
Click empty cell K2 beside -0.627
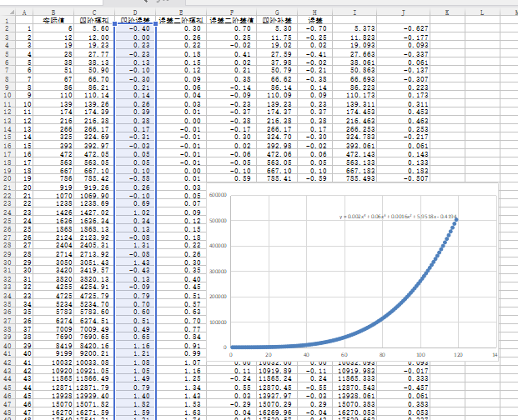[x=447, y=28]
